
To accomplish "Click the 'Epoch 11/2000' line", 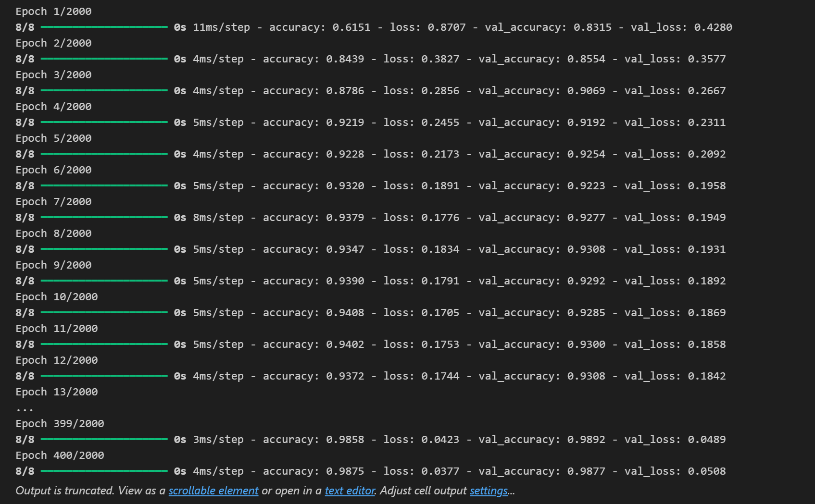I will 57,329.
